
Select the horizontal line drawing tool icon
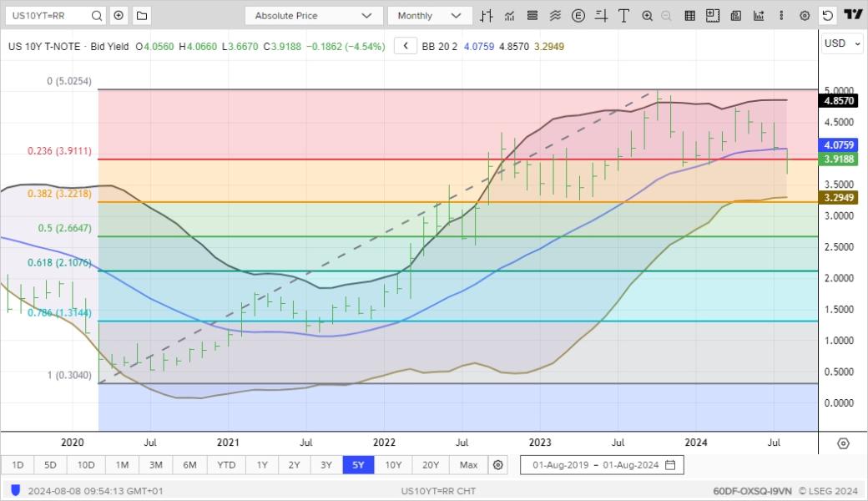tap(601, 16)
